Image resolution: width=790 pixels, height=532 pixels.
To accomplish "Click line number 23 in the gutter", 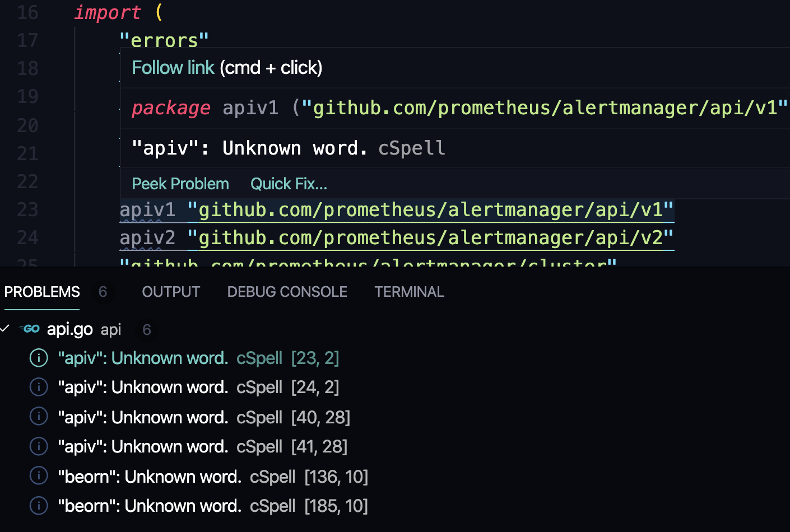I will pyautogui.click(x=27, y=209).
